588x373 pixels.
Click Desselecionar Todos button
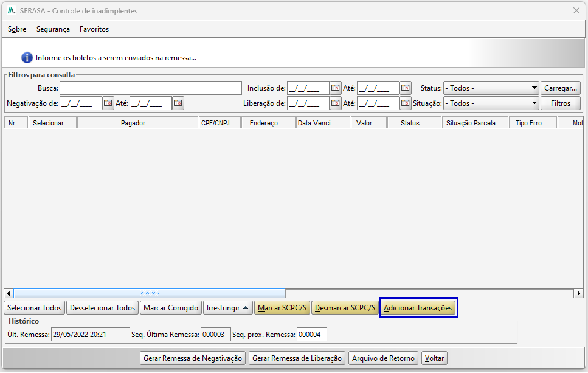point(102,308)
